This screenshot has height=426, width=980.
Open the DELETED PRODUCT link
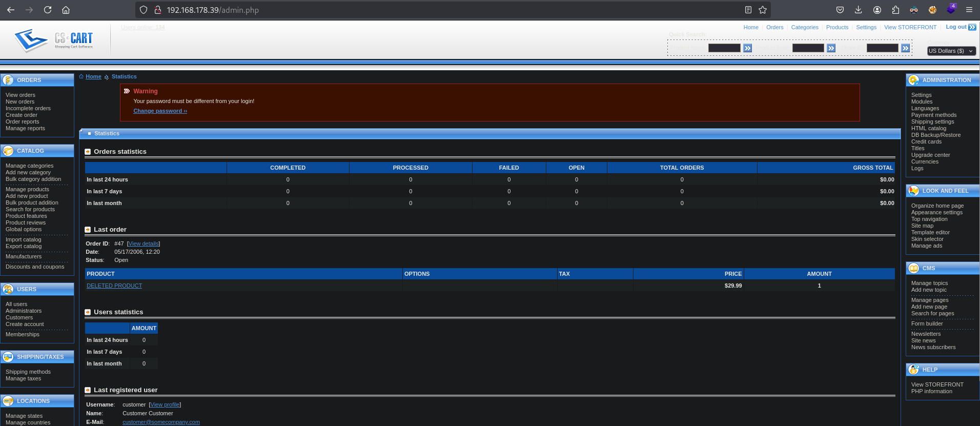(x=114, y=286)
